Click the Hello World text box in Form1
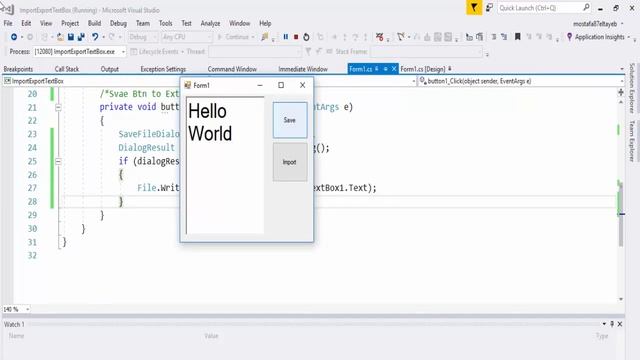 (225, 165)
